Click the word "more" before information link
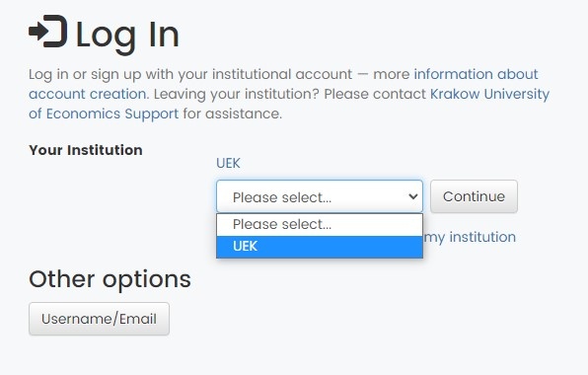 pos(391,74)
